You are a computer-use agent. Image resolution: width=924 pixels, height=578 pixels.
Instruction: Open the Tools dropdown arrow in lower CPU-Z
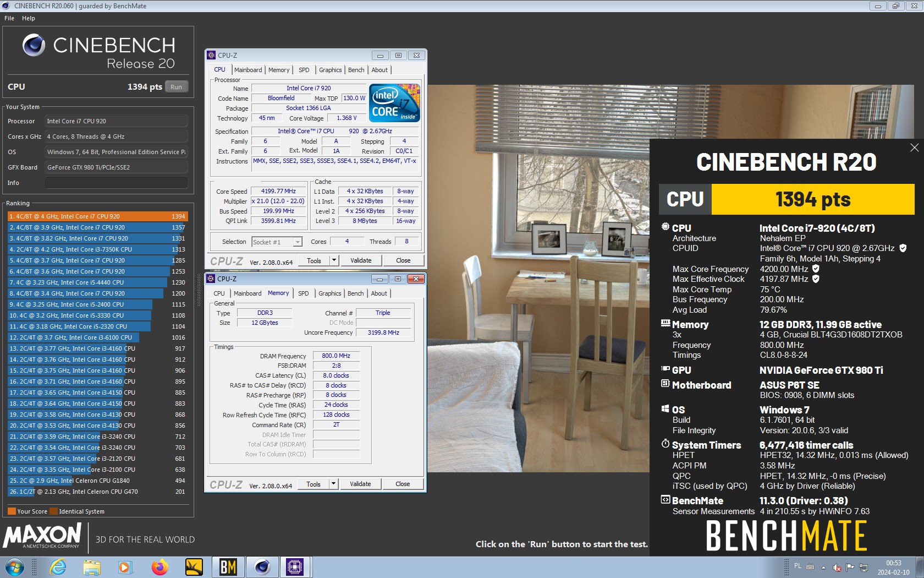coord(333,484)
